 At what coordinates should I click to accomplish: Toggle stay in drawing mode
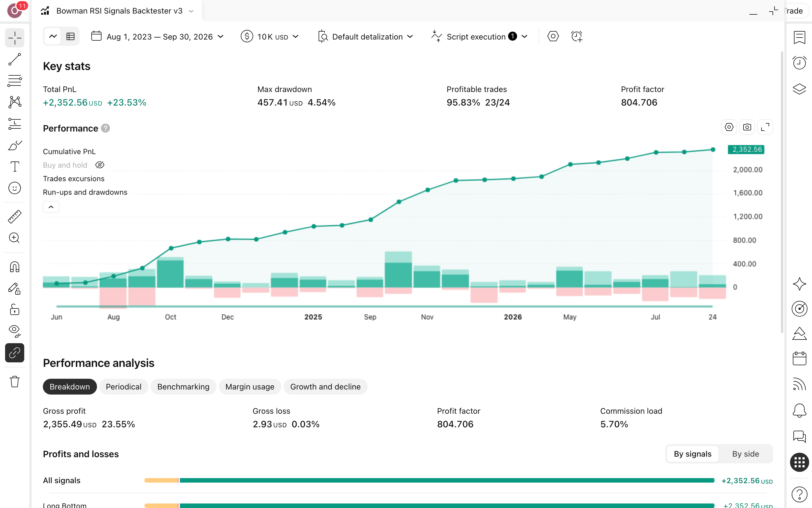click(15, 289)
